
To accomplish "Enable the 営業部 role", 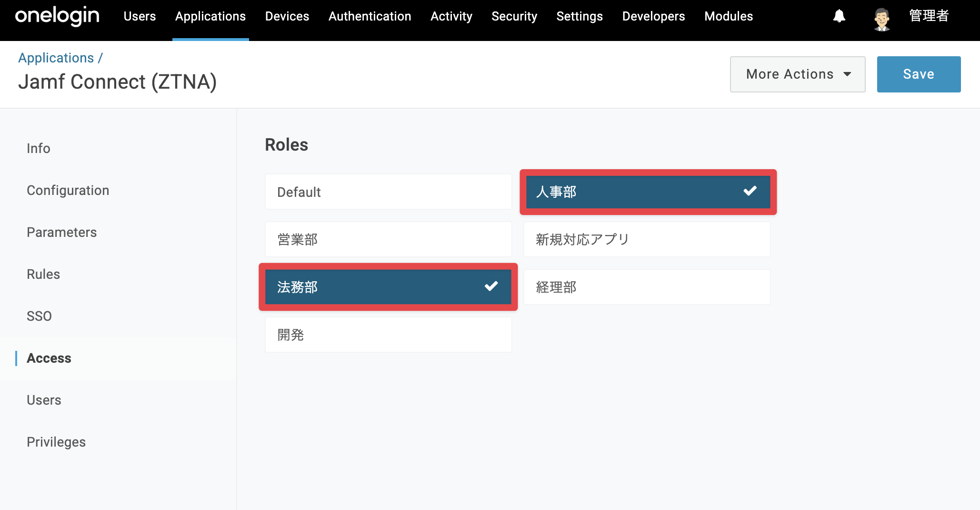I will click(388, 239).
